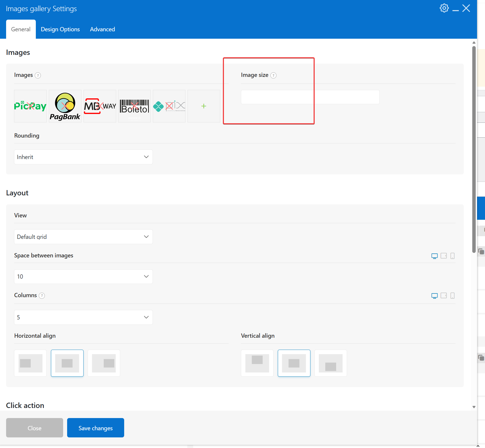Select desktop device icon for Space between images
This screenshot has width=485, height=448.
coord(434,256)
